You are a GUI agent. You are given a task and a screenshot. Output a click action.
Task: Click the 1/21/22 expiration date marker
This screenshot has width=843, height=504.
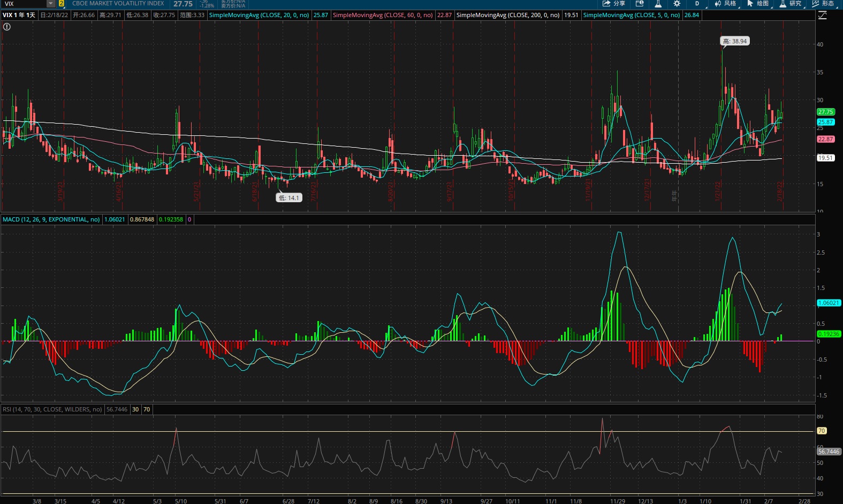coord(718,191)
